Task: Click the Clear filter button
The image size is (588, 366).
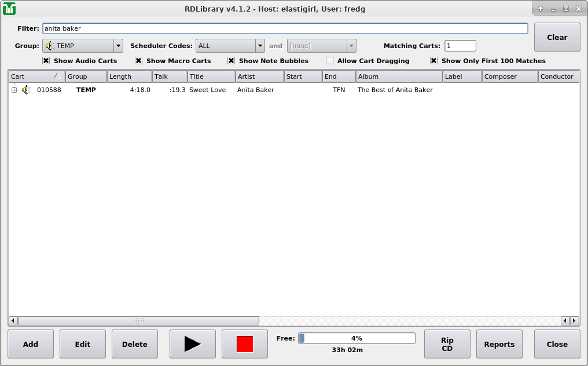Action: (557, 38)
